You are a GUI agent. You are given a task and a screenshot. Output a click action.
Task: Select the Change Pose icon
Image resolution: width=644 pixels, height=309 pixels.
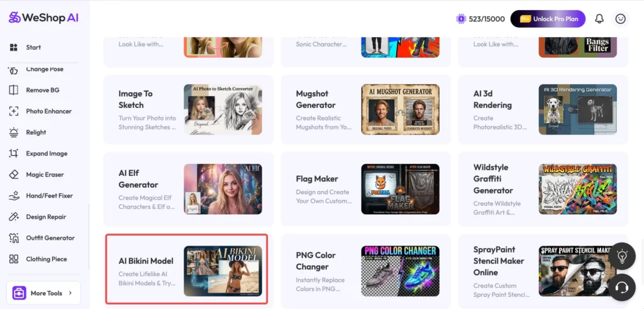14,70
